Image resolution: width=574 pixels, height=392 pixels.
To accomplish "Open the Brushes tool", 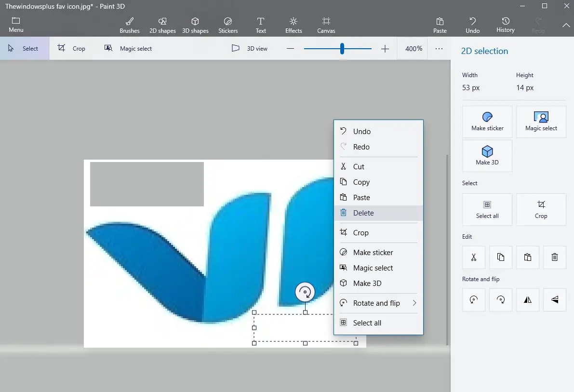I will click(130, 25).
